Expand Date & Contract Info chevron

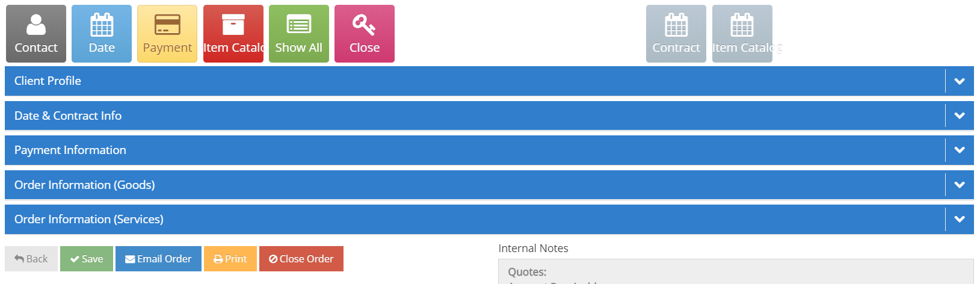[x=960, y=116]
